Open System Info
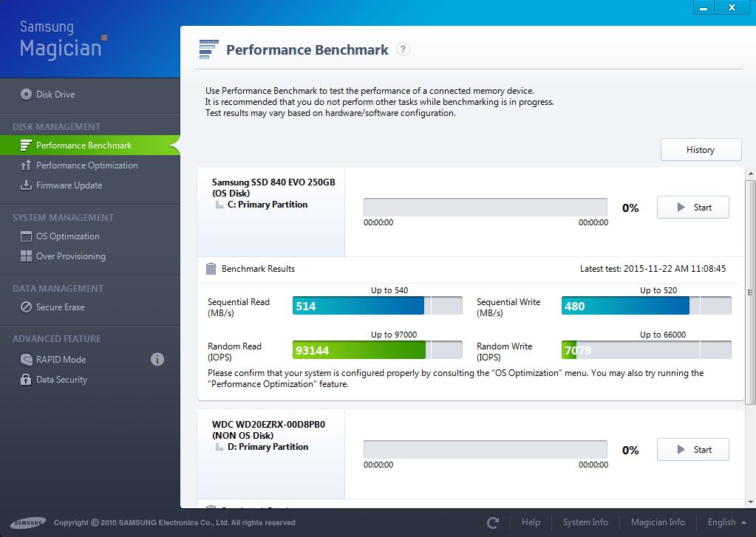The width and height of the screenshot is (756, 537). (585, 522)
